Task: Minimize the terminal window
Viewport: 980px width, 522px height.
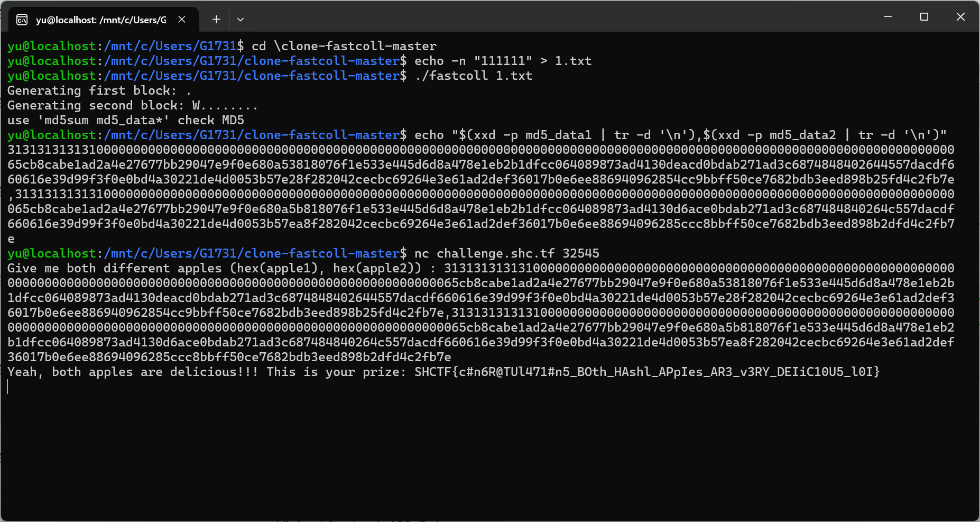Action: [x=887, y=17]
